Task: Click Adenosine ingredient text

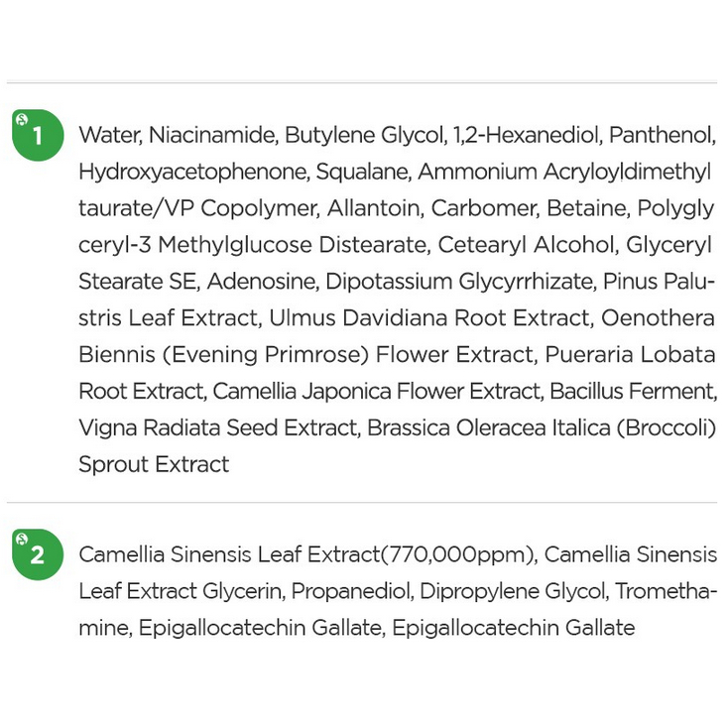Action: 263,282
